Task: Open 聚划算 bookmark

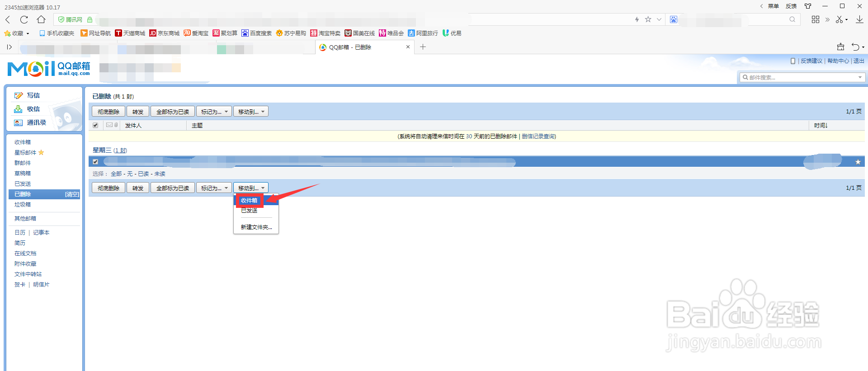Action: pyautogui.click(x=225, y=33)
